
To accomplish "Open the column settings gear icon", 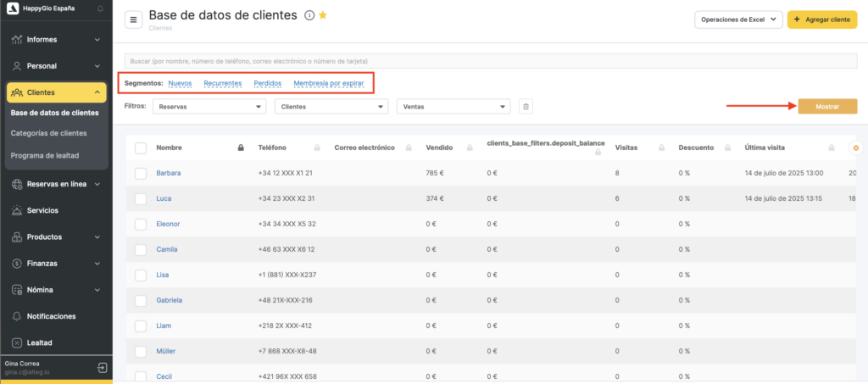I will pyautogui.click(x=855, y=148).
